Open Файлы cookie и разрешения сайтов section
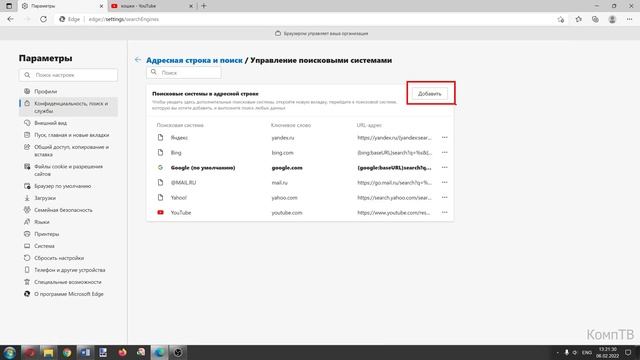Viewport: 640px width, 360px height. tap(68, 170)
